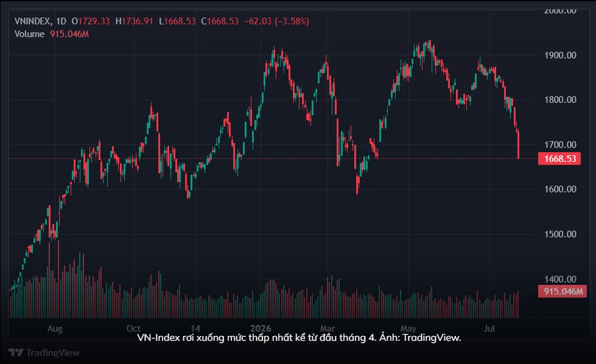Image resolution: width=596 pixels, height=364 pixels.
Task: Click the 915.046M value beside the Volume label
Action: tap(69, 34)
